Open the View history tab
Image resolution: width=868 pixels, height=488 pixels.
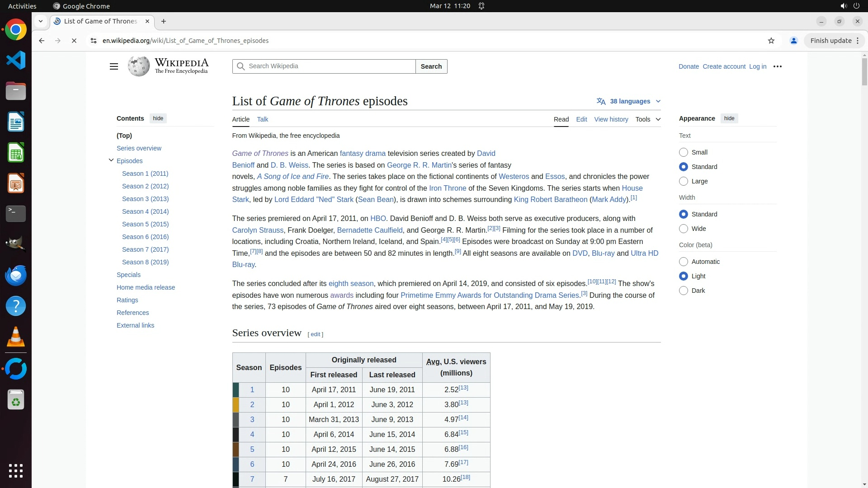pos(611,119)
